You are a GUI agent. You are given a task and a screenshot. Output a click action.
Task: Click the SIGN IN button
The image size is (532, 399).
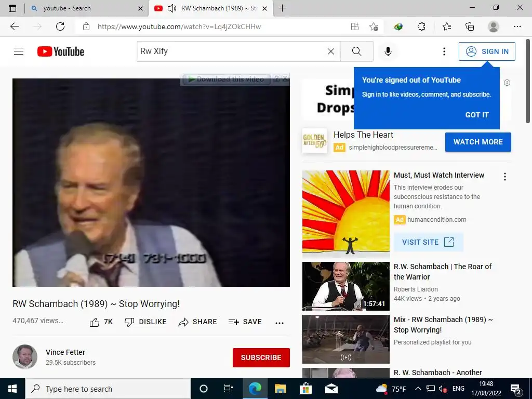click(487, 51)
